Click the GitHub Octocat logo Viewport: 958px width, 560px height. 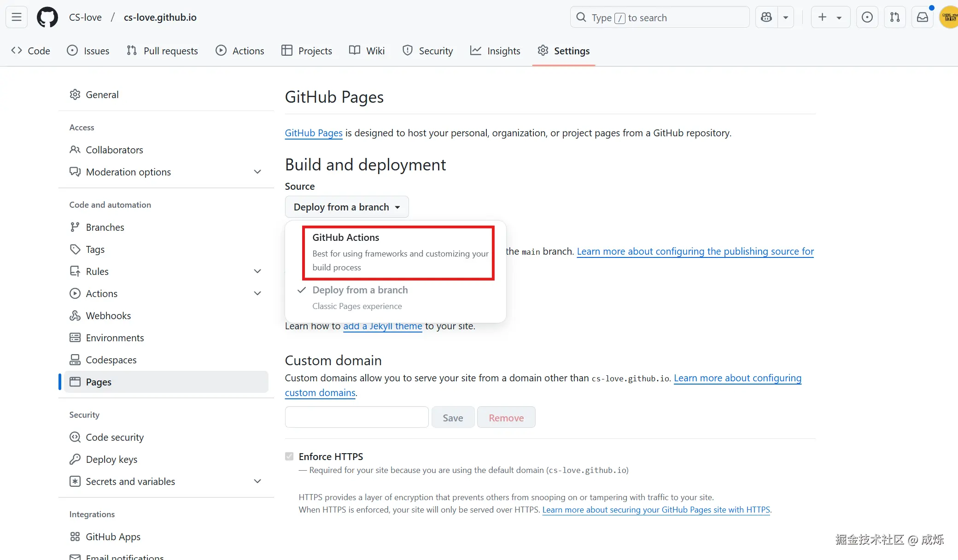[47, 17]
